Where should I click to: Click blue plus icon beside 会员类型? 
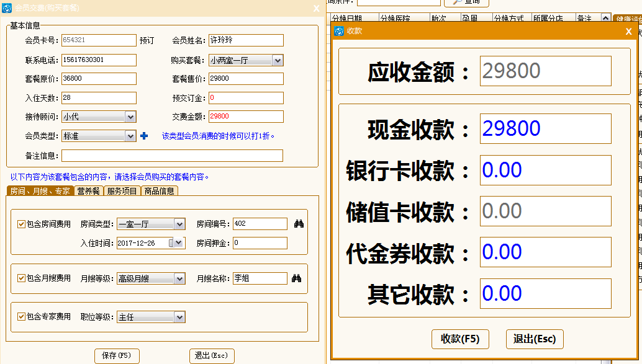144,136
